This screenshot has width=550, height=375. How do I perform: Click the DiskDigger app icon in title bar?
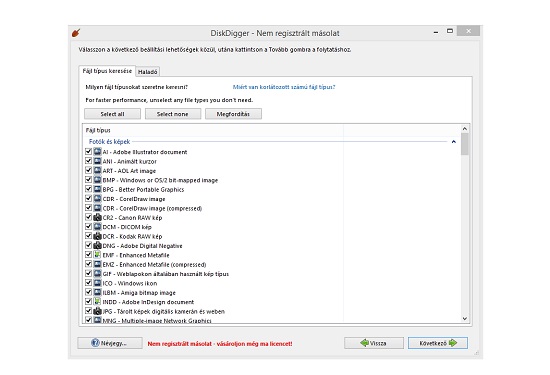76,33
